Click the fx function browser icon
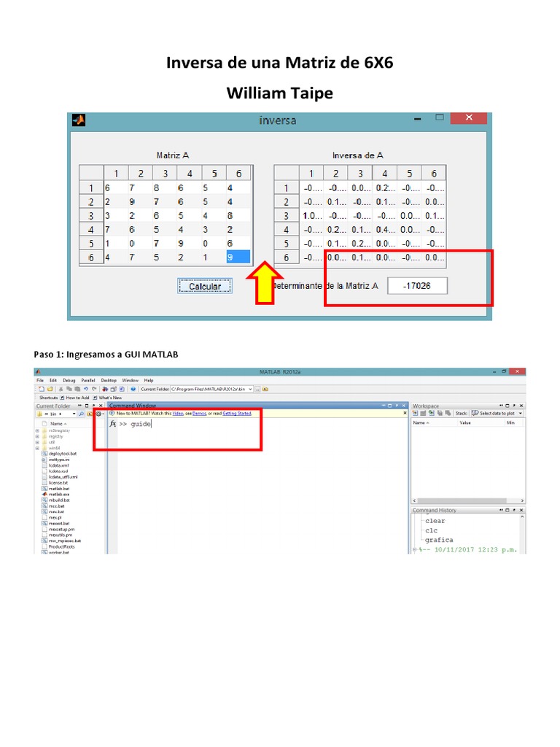The image size is (560, 747). pos(113,424)
